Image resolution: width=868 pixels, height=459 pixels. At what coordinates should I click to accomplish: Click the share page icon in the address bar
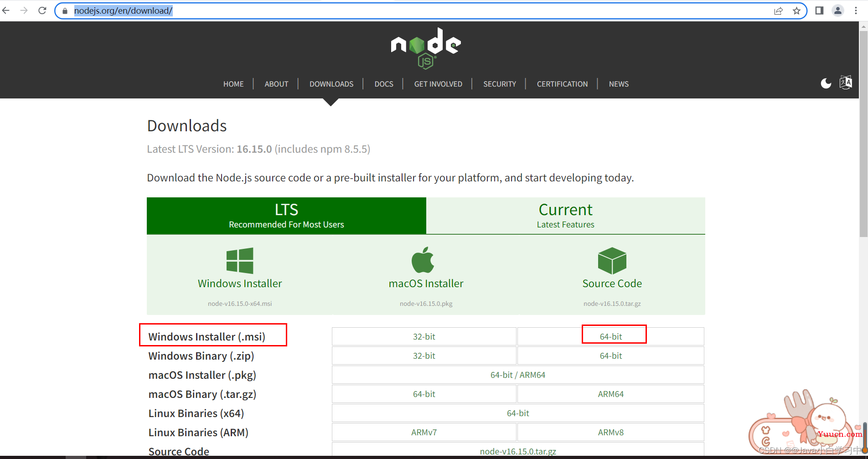coord(778,11)
